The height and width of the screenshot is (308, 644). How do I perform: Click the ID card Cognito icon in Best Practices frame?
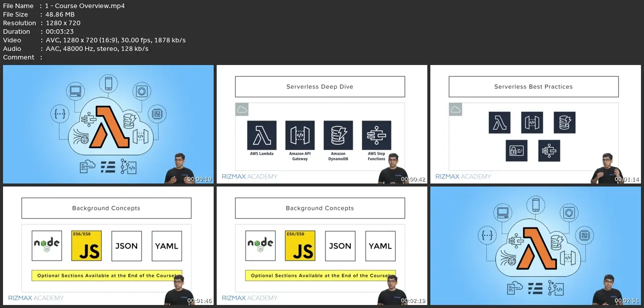click(517, 151)
